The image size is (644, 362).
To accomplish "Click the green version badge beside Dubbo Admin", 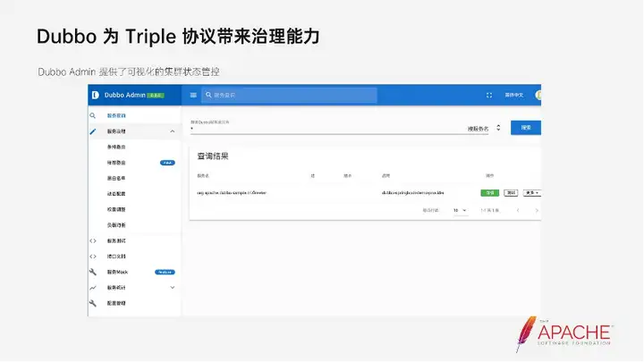I will pyautogui.click(x=156, y=96).
